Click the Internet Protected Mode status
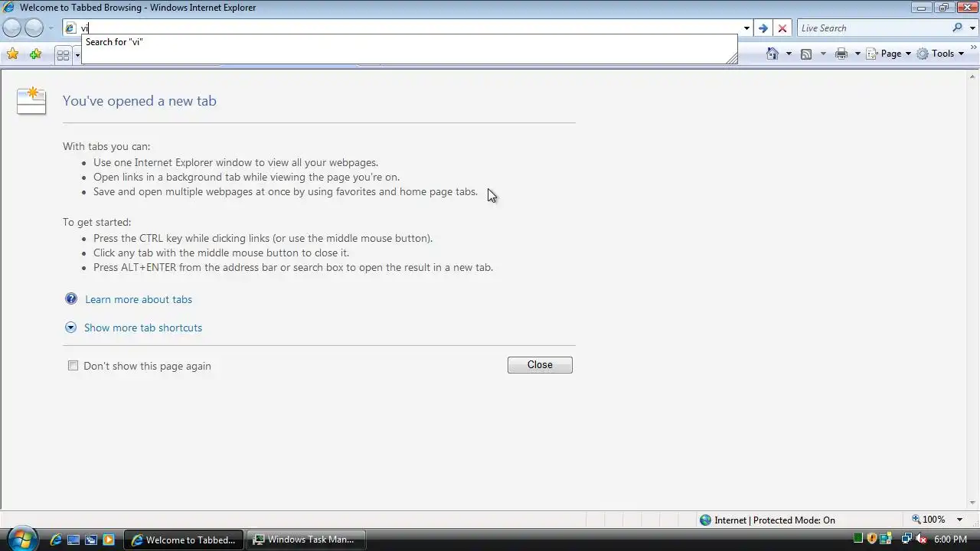Image resolution: width=980 pixels, height=551 pixels. (767, 520)
